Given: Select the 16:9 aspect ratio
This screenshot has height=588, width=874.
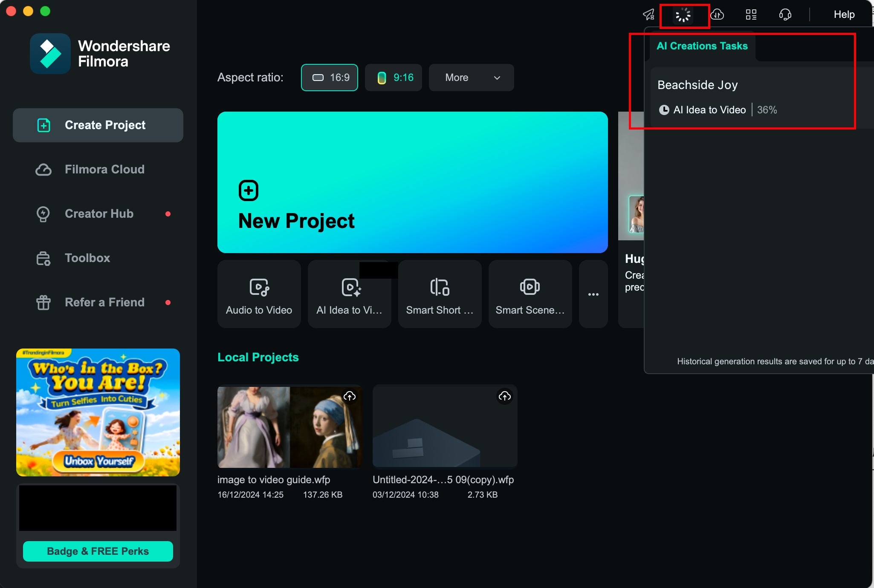Looking at the screenshot, I should click(330, 78).
